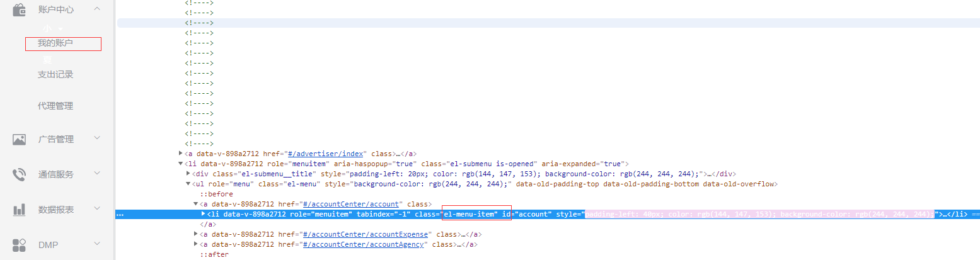Click the 通信服务 phone icon
Viewport: 980px width, 260px height.
coord(19,174)
